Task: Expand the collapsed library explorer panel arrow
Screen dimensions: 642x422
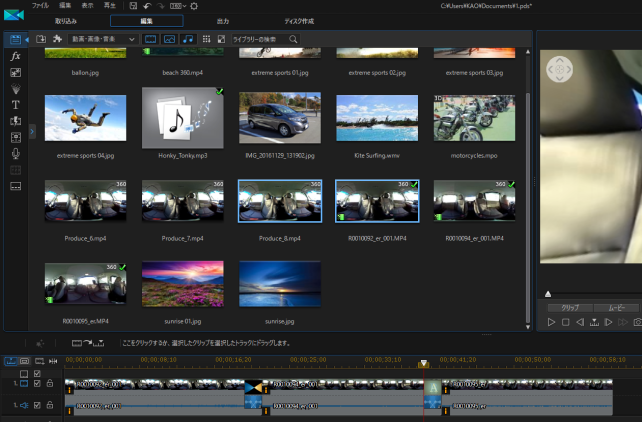Action: pyautogui.click(x=32, y=131)
